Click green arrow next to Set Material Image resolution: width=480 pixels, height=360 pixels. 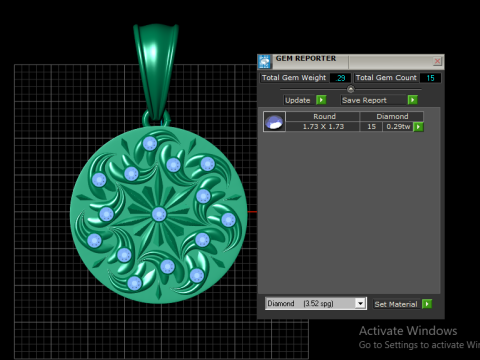pyautogui.click(x=427, y=304)
